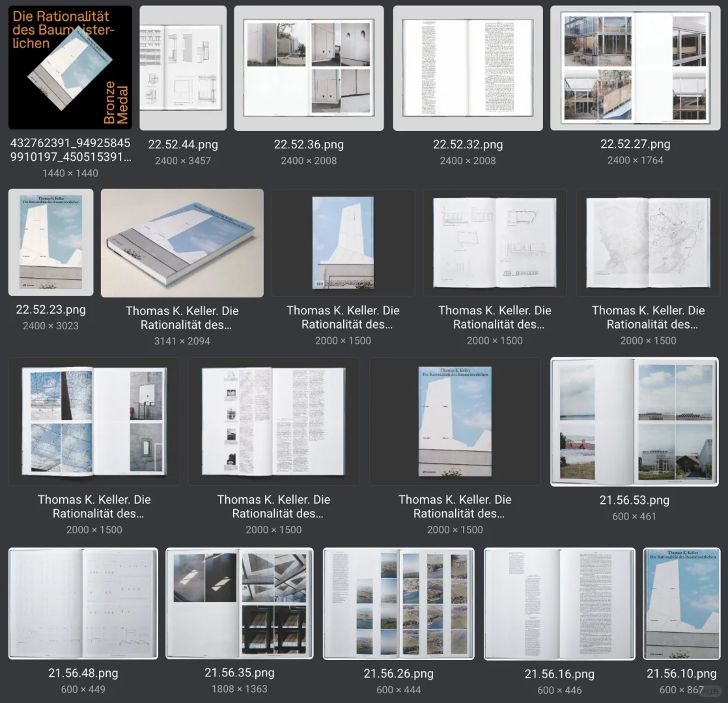Select the 21.56.26.png aerial photos thumbnail
The height and width of the screenshot is (703, 728).
click(x=399, y=603)
